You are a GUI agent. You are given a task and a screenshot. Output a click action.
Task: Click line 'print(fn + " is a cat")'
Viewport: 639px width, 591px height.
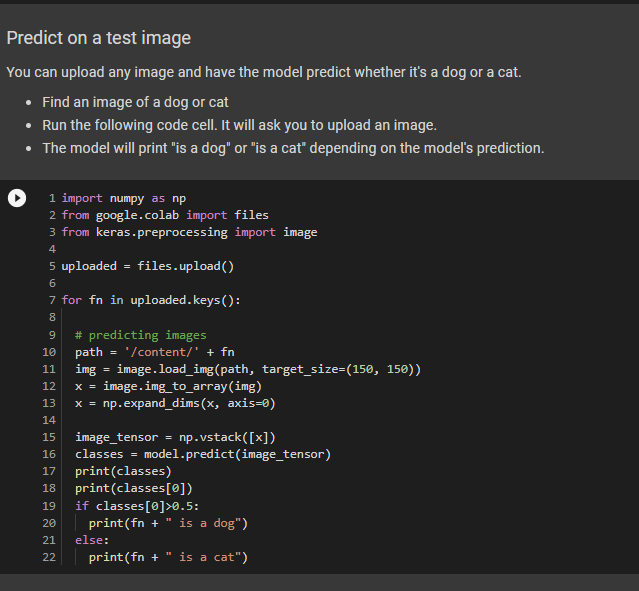168,558
